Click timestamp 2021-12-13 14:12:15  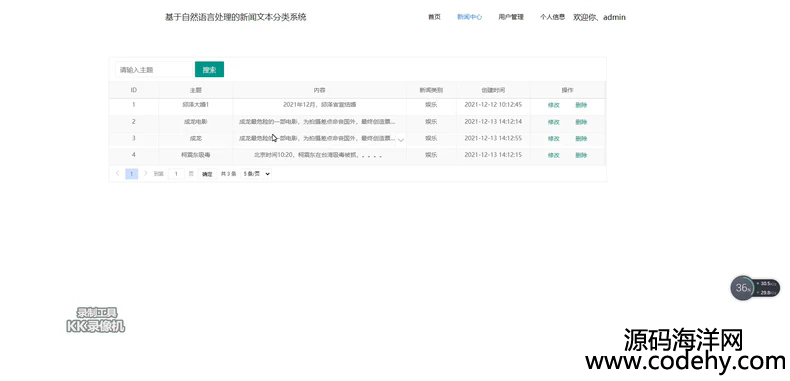[x=493, y=155]
